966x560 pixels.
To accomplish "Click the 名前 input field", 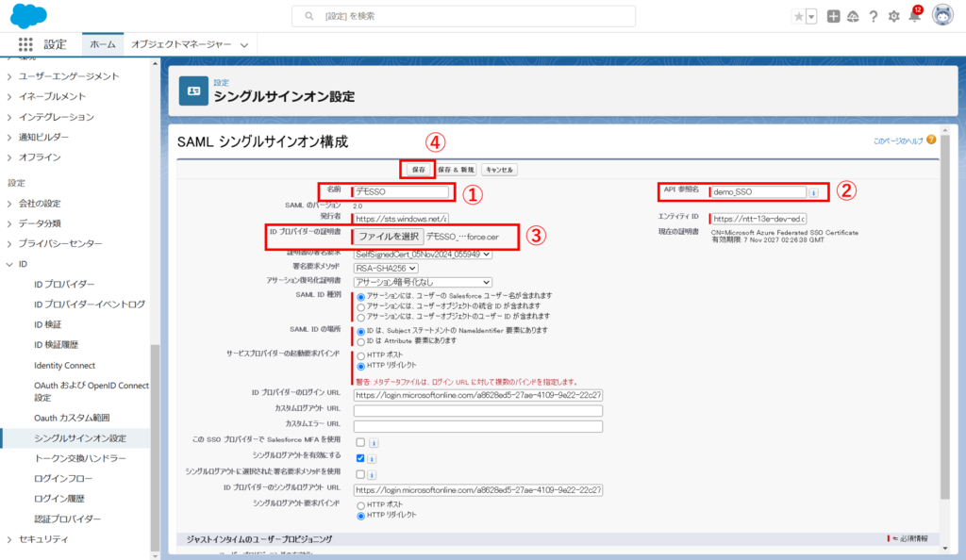I will point(401,192).
